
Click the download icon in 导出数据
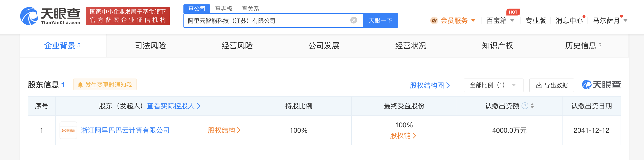tap(539, 85)
